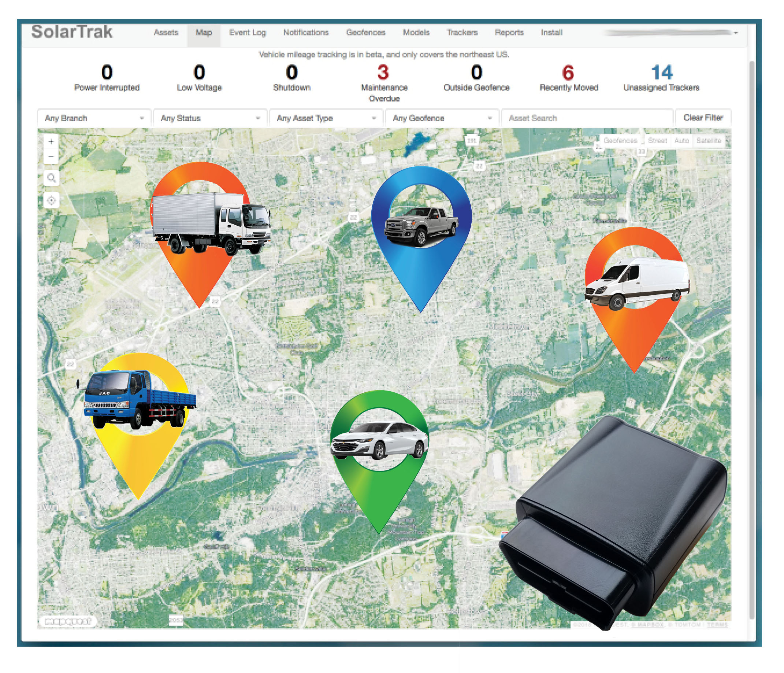The width and height of the screenshot is (784, 673).
Task: Click the page vertical scrollbar
Action: pos(752,340)
